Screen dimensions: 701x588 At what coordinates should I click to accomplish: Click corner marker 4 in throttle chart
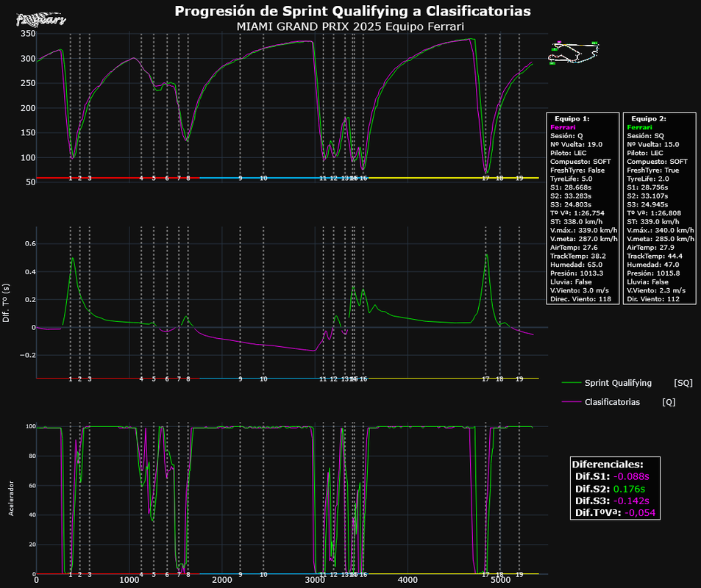coord(141,575)
